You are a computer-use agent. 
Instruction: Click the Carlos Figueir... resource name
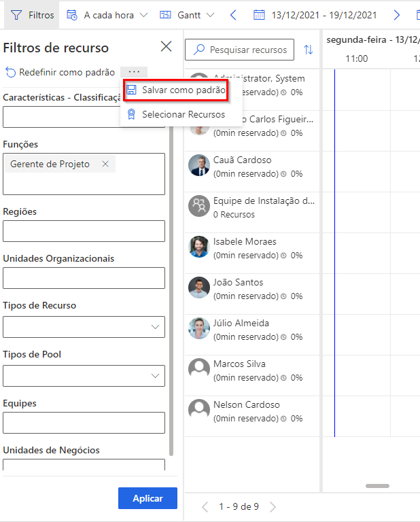pyautogui.click(x=278, y=119)
